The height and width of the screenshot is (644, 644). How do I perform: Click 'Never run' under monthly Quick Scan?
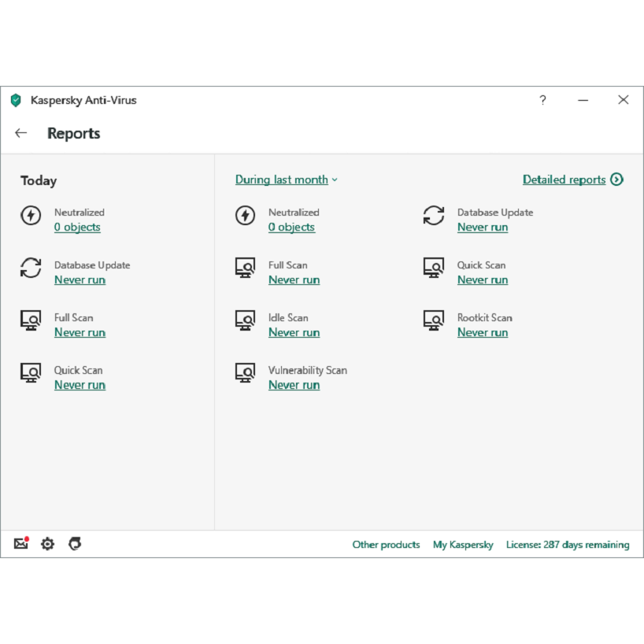(483, 280)
